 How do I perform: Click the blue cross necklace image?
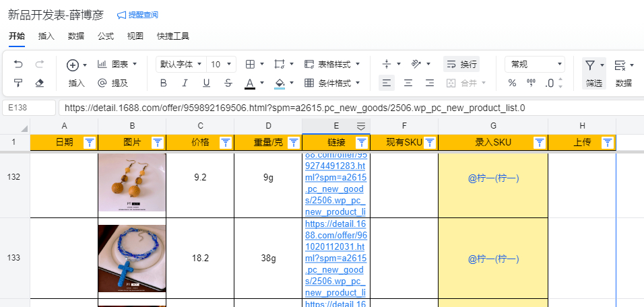132,258
